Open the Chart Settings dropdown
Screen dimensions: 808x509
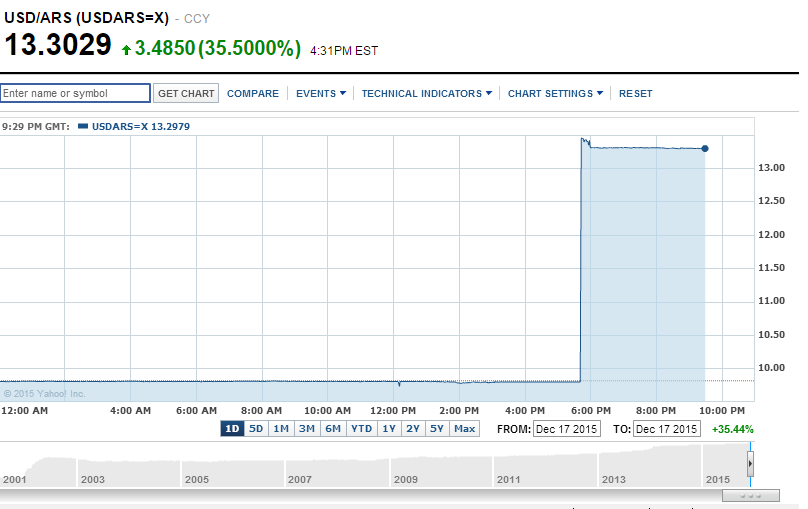(x=555, y=93)
